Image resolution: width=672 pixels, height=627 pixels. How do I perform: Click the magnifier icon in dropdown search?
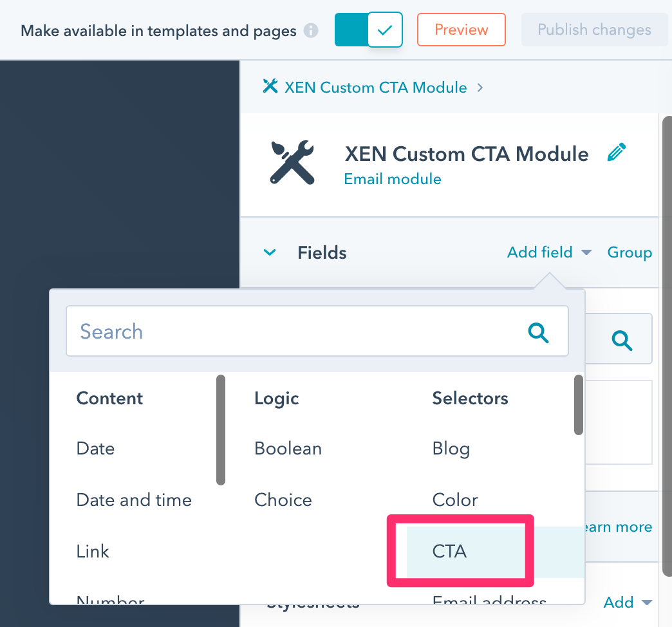538,333
